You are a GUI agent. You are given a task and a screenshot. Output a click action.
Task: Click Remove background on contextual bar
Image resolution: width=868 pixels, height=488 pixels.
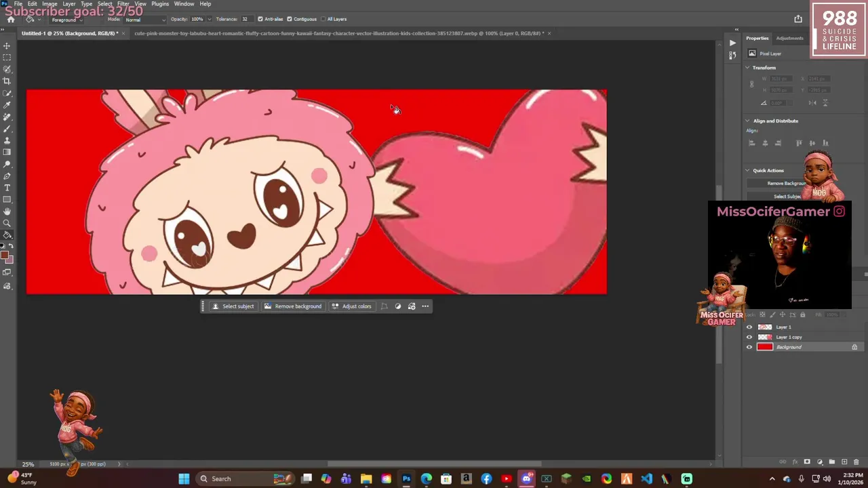tap(292, 306)
